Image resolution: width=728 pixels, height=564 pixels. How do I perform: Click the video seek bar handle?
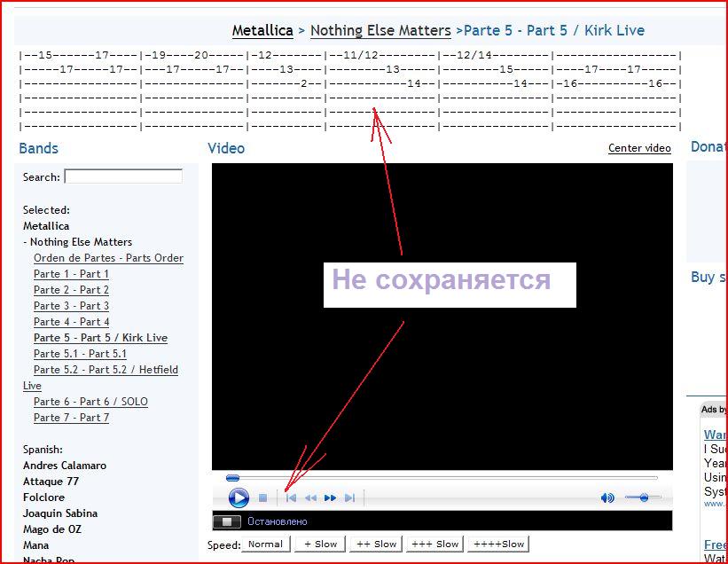(232, 478)
